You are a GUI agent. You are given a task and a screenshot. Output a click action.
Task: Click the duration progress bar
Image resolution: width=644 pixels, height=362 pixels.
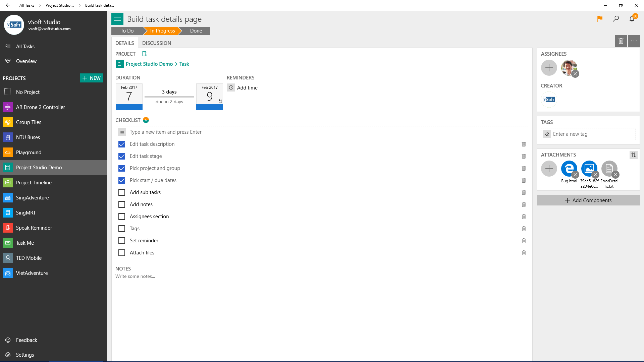tap(169, 97)
